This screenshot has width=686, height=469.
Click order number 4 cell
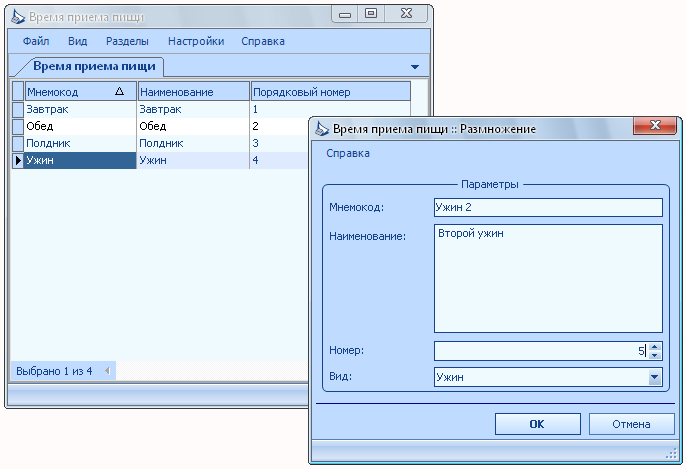(x=280, y=161)
